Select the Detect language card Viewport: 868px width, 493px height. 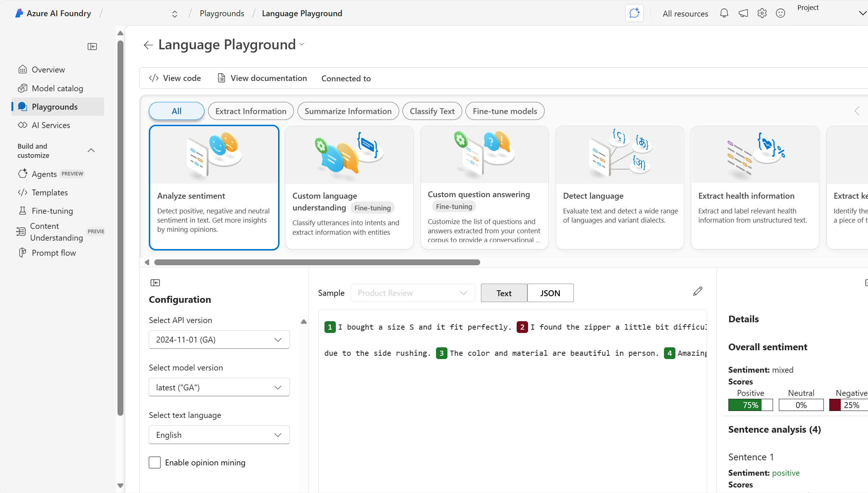[x=620, y=188]
